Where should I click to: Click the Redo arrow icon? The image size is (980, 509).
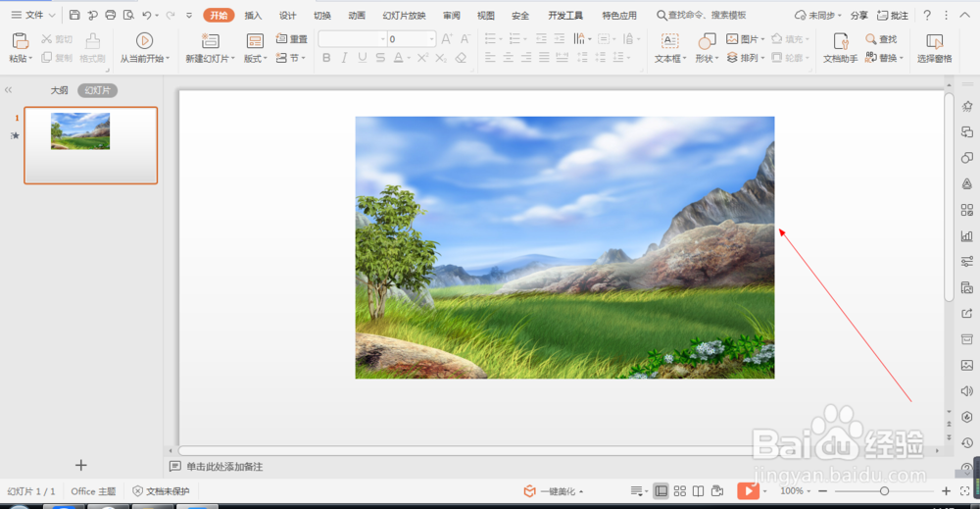click(x=170, y=15)
